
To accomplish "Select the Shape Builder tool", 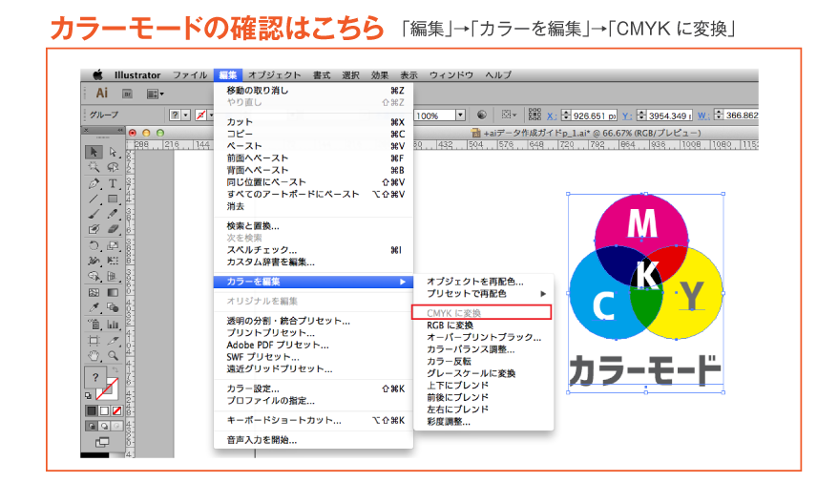I will 94,276.
